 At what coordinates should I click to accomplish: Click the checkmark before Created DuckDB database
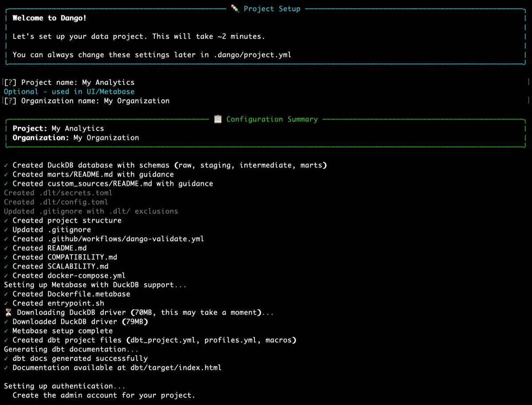coord(6,165)
